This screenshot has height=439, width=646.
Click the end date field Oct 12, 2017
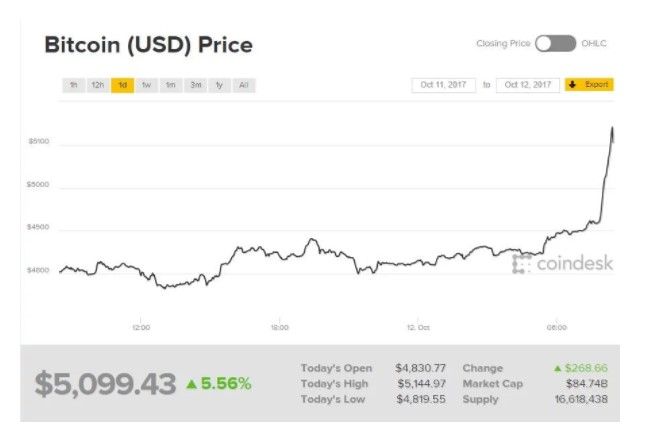[x=526, y=85]
